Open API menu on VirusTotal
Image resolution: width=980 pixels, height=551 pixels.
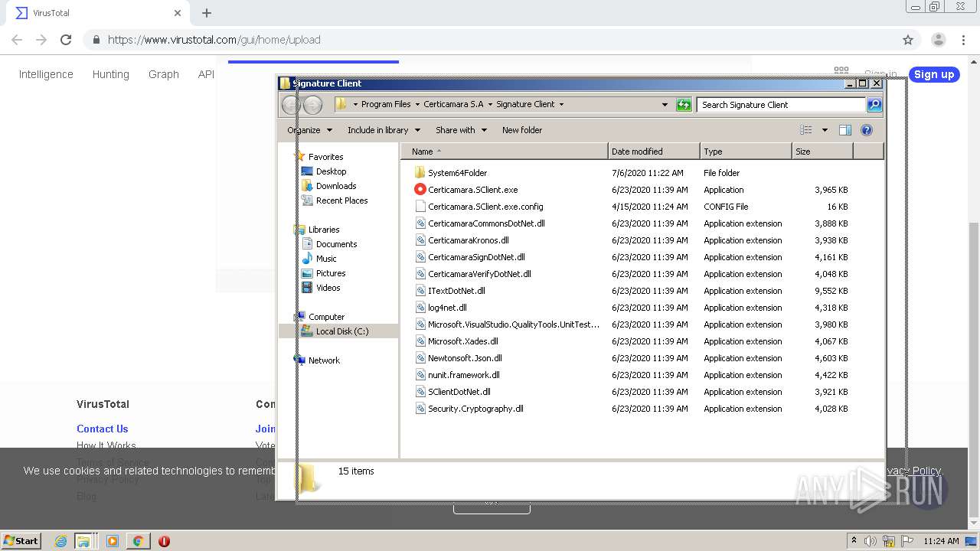pyautogui.click(x=206, y=74)
